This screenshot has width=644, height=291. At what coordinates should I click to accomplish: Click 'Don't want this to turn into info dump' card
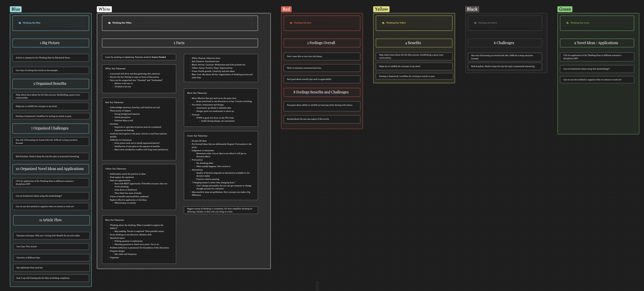(322, 57)
